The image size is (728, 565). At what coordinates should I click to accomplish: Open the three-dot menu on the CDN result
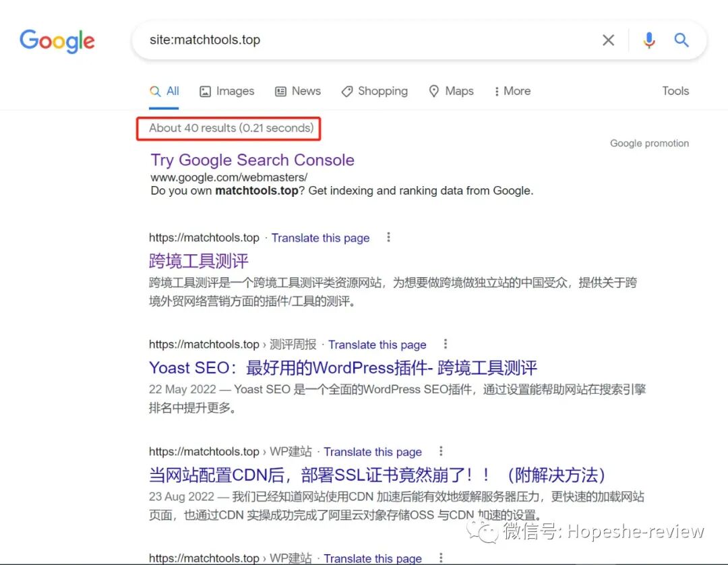(x=440, y=452)
